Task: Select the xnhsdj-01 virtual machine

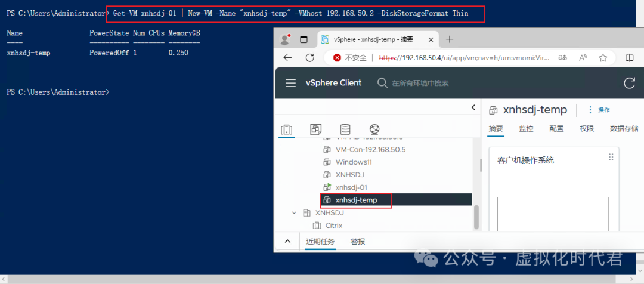Action: pos(351,187)
